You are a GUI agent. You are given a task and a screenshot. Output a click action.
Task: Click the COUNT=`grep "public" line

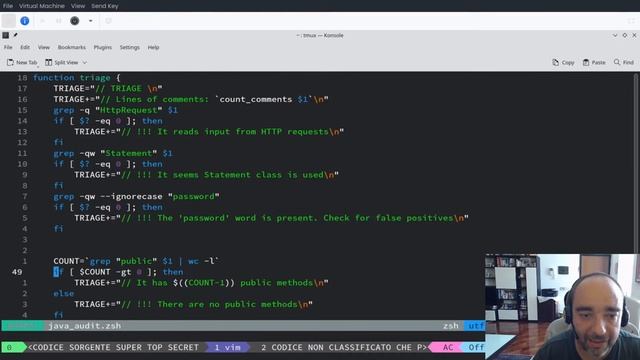point(136,261)
